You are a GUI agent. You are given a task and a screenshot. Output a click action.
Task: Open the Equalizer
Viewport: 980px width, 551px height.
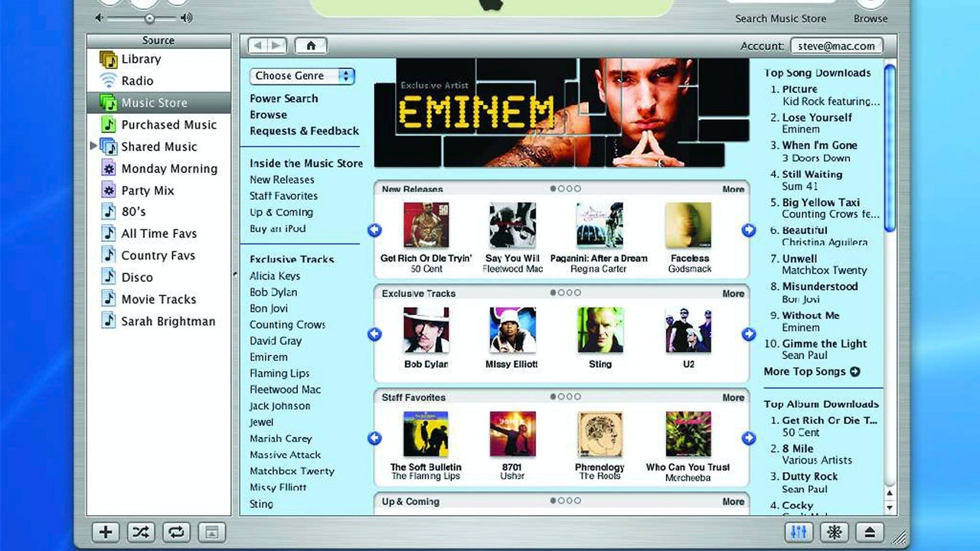click(x=799, y=531)
